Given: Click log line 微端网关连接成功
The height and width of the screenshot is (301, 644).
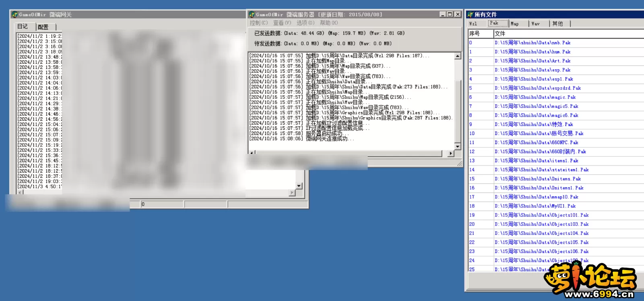Looking at the screenshot, I should 302,139.
